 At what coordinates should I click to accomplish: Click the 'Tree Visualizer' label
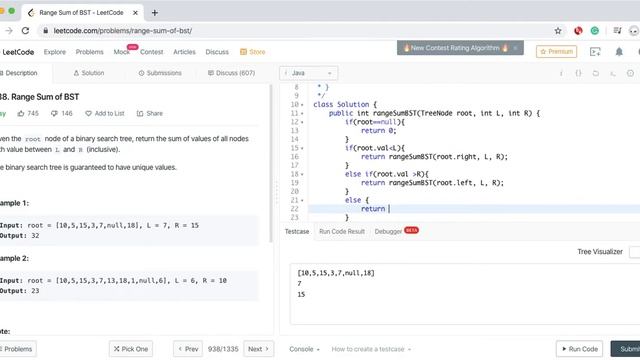[x=600, y=252]
